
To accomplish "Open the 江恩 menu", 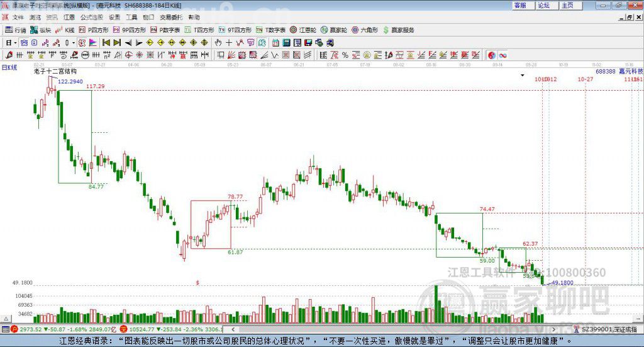I will pos(69,17).
